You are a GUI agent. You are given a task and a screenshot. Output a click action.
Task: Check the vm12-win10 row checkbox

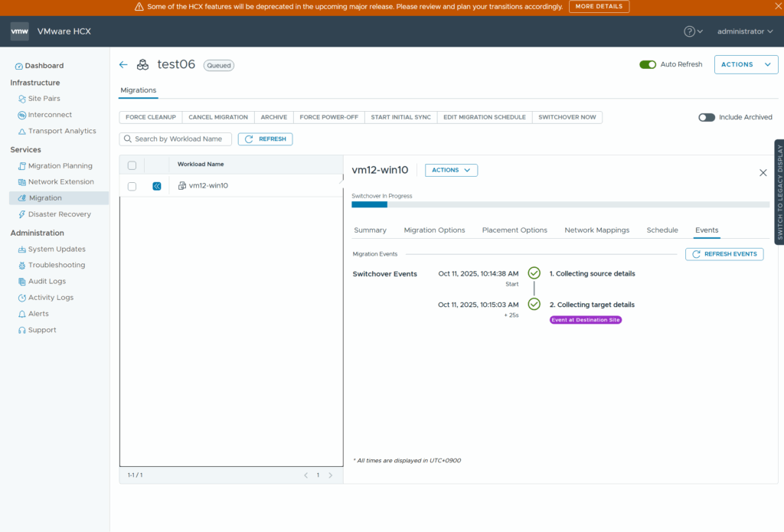(132, 186)
